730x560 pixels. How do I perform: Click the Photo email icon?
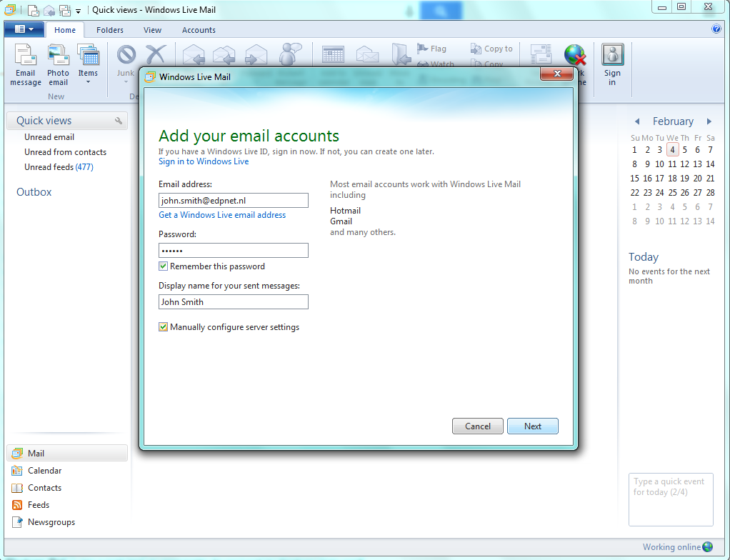pyautogui.click(x=58, y=54)
